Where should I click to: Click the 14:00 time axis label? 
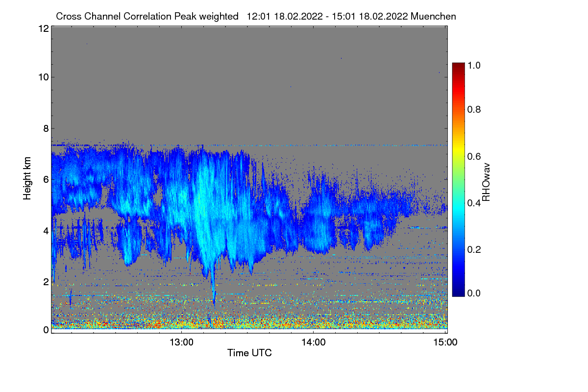[314, 342]
